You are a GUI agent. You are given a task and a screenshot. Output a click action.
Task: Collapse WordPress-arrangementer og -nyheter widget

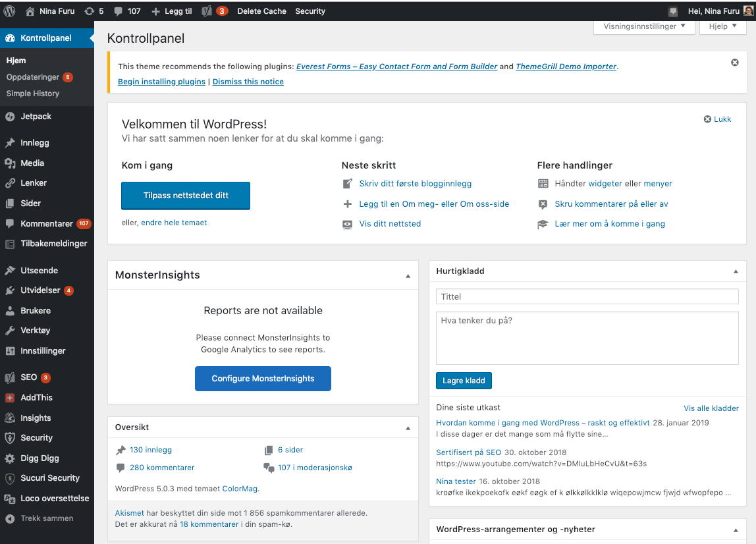coord(736,530)
